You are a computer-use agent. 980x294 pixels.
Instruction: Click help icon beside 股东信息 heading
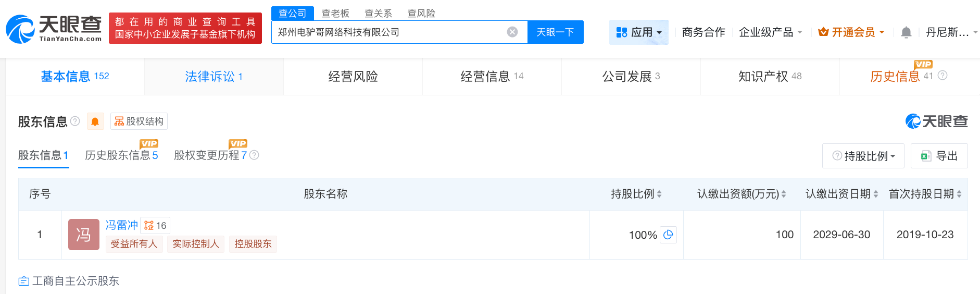[76, 121]
